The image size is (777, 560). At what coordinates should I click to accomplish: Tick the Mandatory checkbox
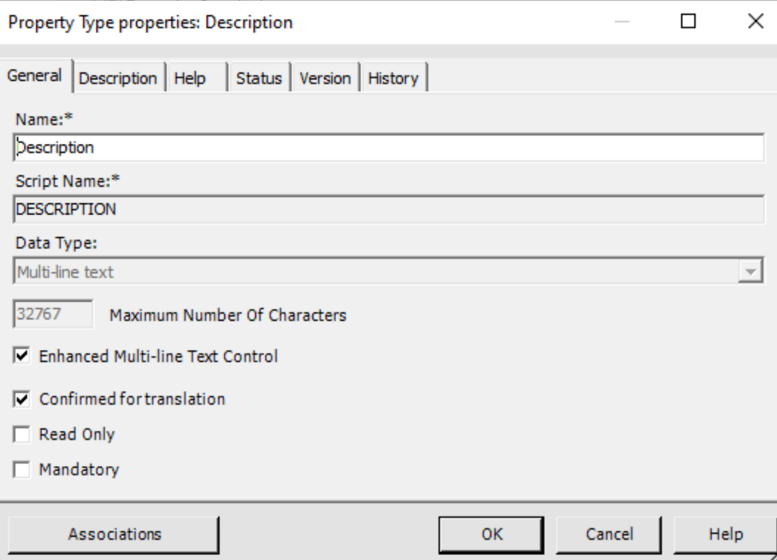click(22, 470)
